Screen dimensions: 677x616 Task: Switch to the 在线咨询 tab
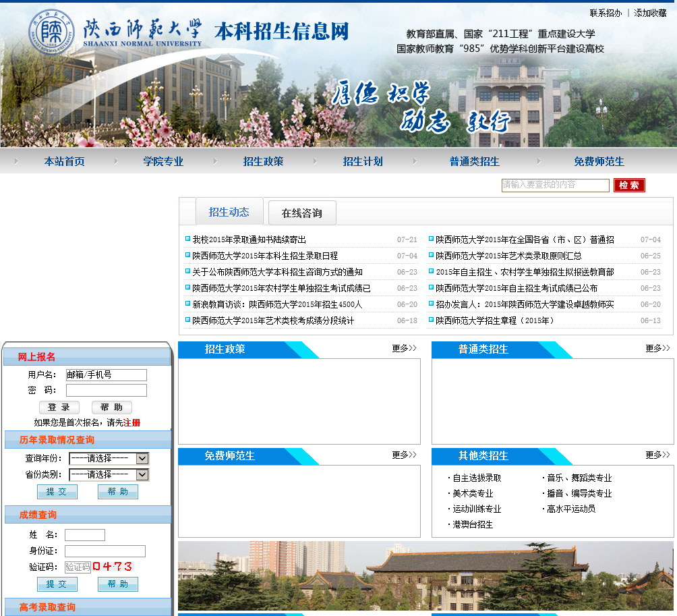(x=302, y=213)
